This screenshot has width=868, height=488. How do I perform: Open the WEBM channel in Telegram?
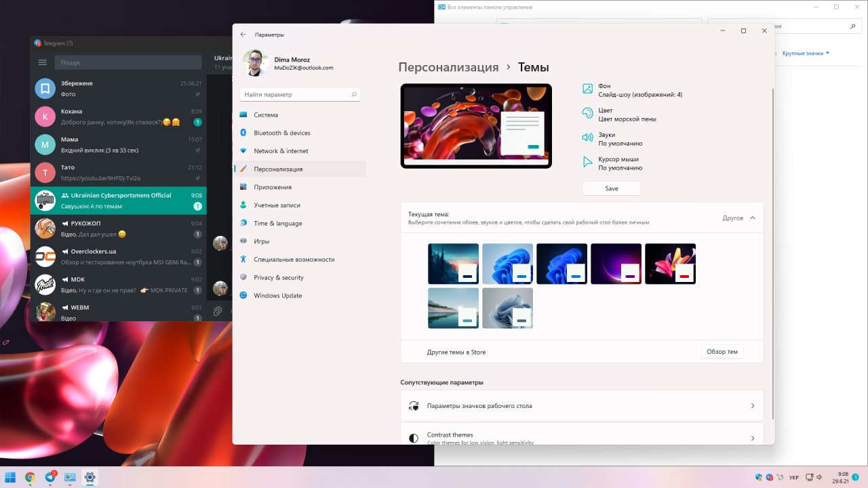point(118,312)
